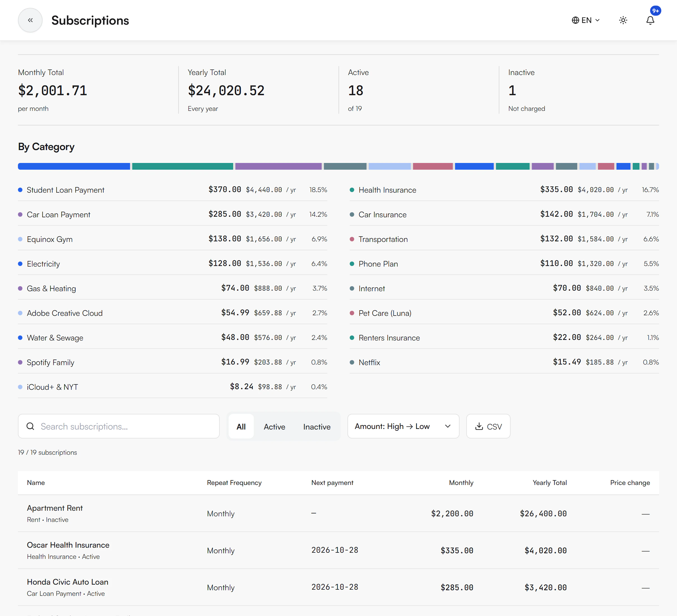Select Electricity category row
The width and height of the screenshot is (677, 616).
point(173,264)
